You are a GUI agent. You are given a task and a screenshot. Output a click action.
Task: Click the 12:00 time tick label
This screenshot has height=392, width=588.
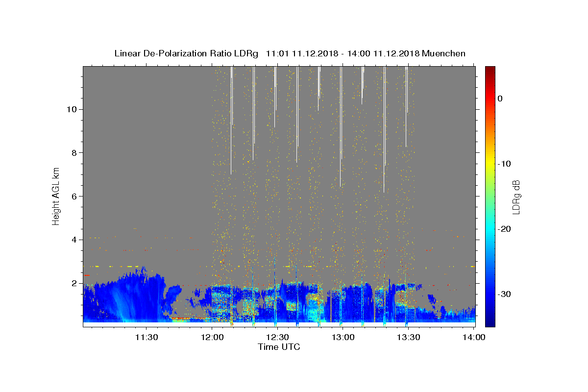pyautogui.click(x=212, y=337)
